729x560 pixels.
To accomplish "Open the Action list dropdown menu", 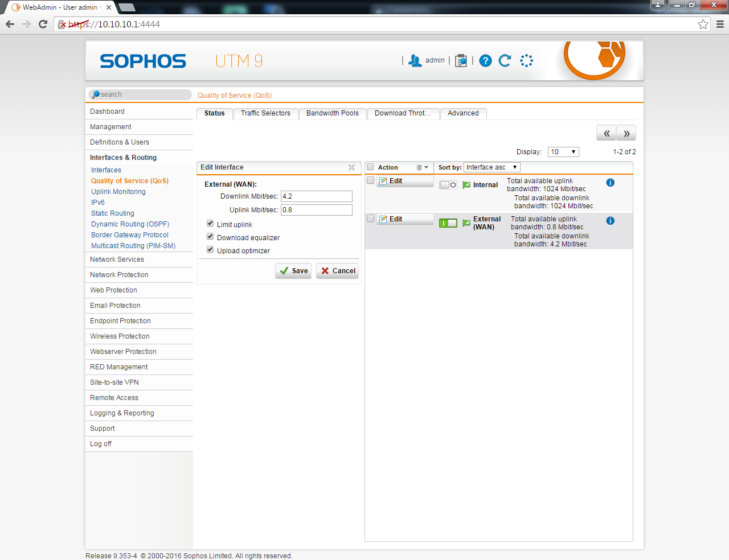I will tap(422, 167).
